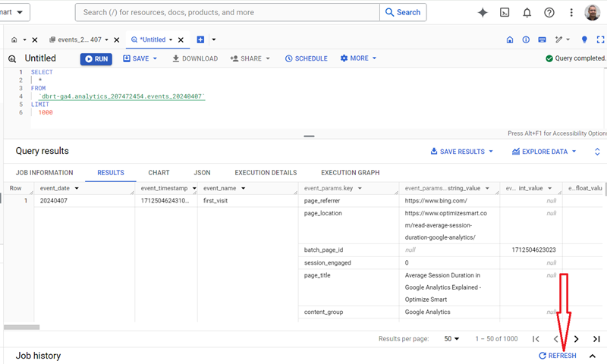Click the home tab icon
Screen dimensions: 607x364
(x=14, y=39)
